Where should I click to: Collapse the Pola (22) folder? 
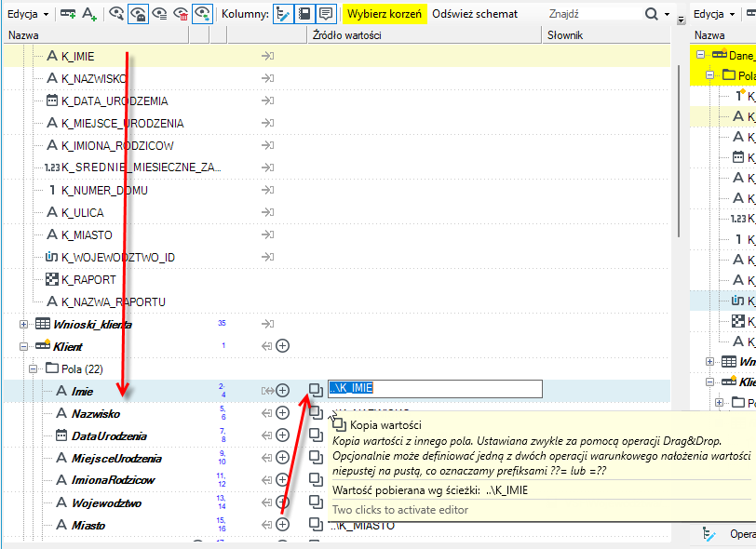point(33,369)
